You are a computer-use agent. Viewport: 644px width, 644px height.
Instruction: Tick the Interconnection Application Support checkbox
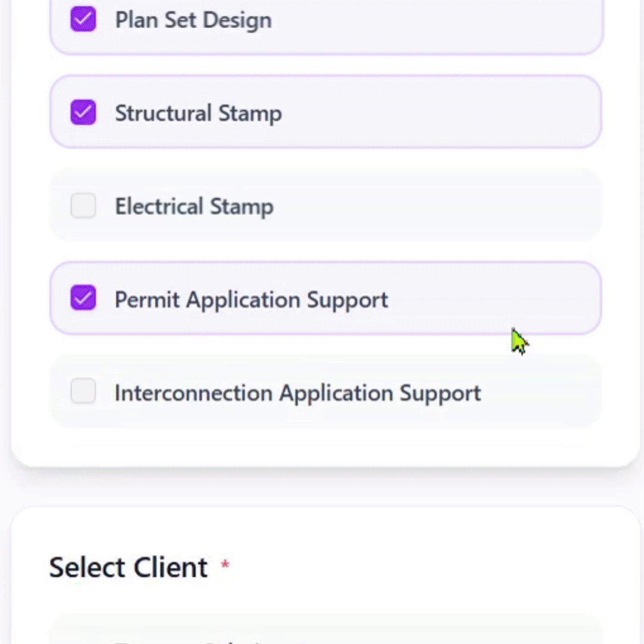pyautogui.click(x=83, y=392)
